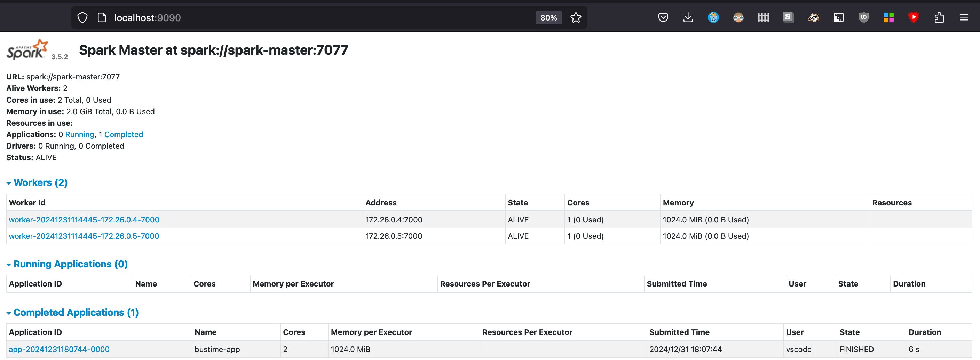
Task: Click the red shield play-button extension icon
Action: coord(914,17)
